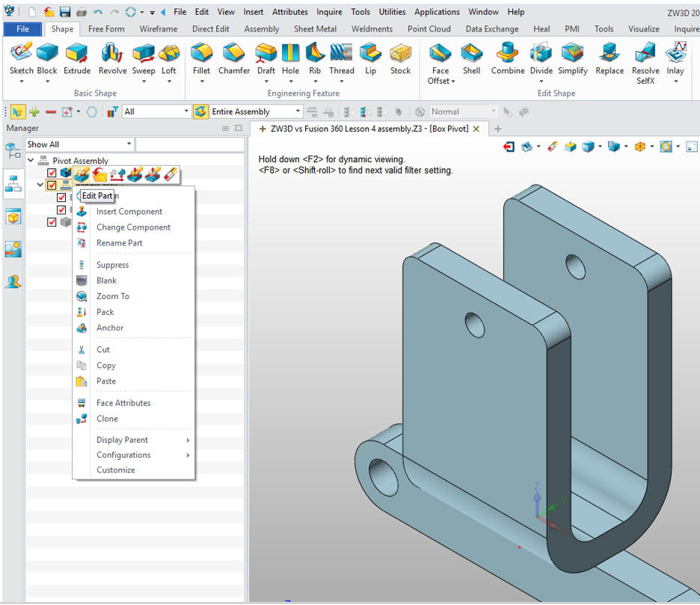700x605 pixels.
Task: Toggle the first component checkbox under Pivot Assembly
Action: point(52,173)
